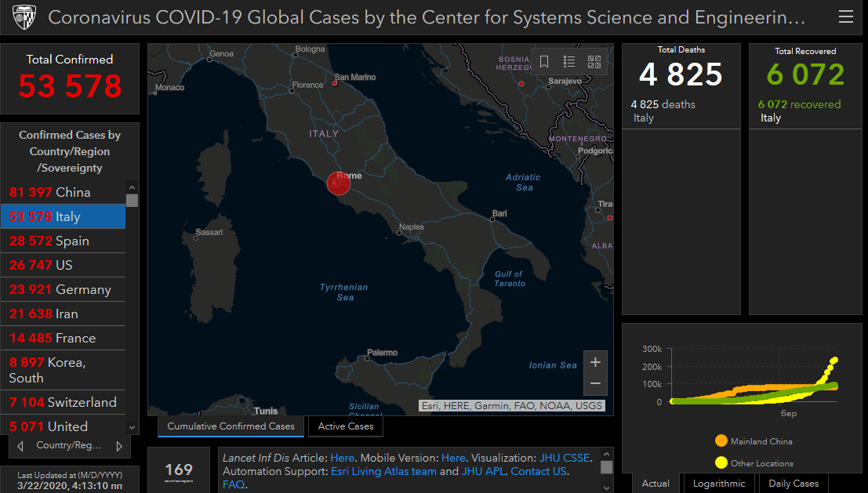Select Iran in the country list

(x=63, y=314)
